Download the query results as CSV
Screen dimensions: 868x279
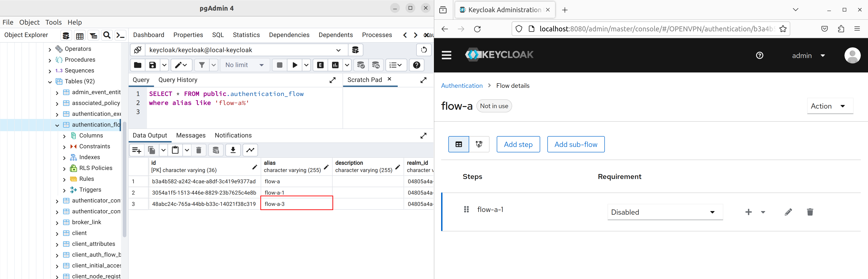click(233, 150)
